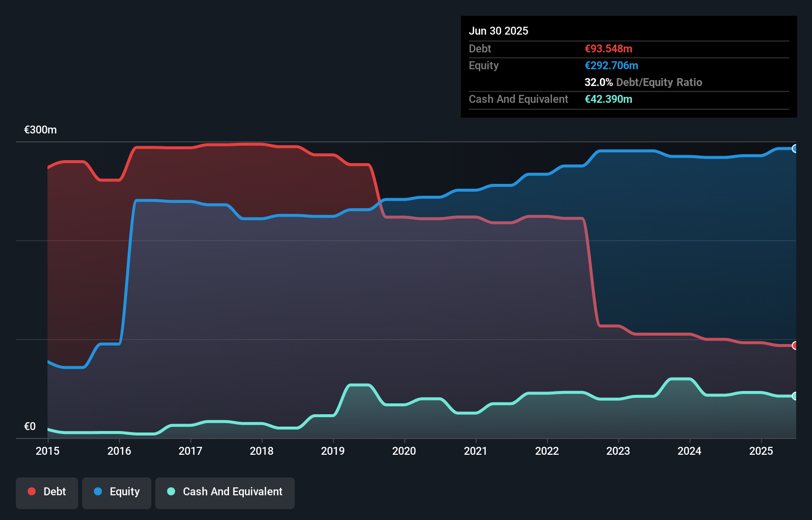Click the €300m y-axis label
Image resolution: width=812 pixels, height=520 pixels.
[41, 130]
